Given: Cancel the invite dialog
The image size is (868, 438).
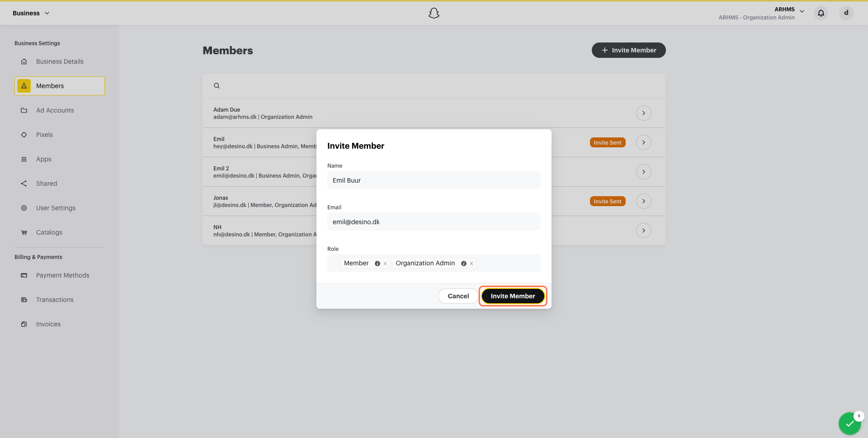Looking at the screenshot, I should pos(458,296).
